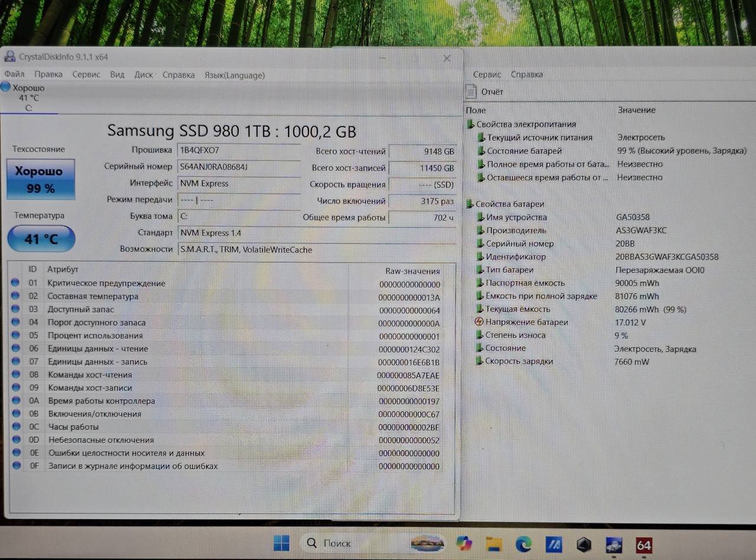Screen dimensions: 756x560
Task: Select the C: disk tab showing 41 °C
Action: [28, 98]
